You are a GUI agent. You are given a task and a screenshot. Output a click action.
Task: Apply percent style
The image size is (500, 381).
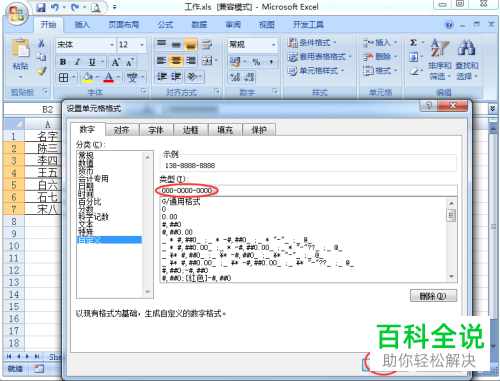[256, 62]
